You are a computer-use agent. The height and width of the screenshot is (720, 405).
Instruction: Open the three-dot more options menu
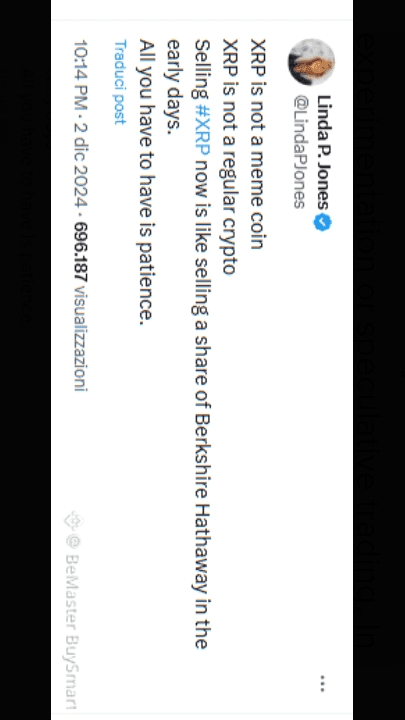pyautogui.click(x=323, y=683)
